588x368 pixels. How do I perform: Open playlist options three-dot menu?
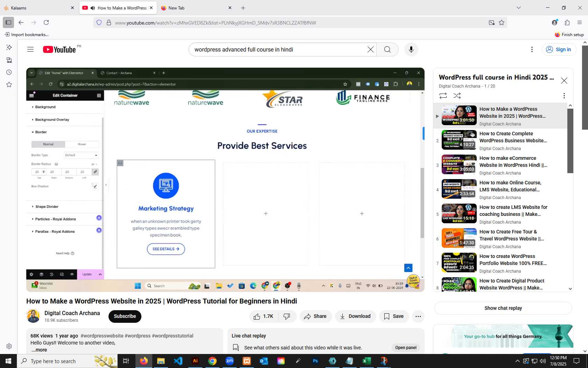click(x=564, y=95)
